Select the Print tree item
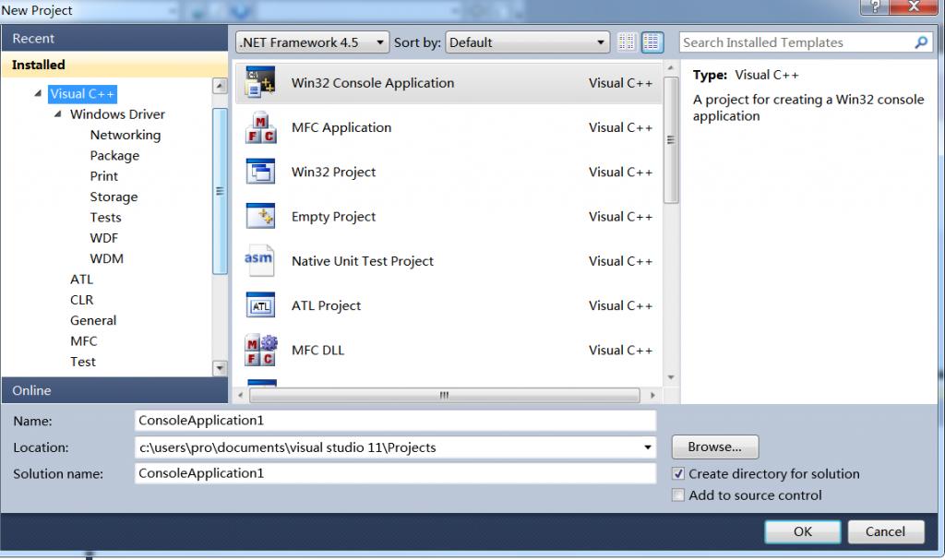 coord(103,176)
